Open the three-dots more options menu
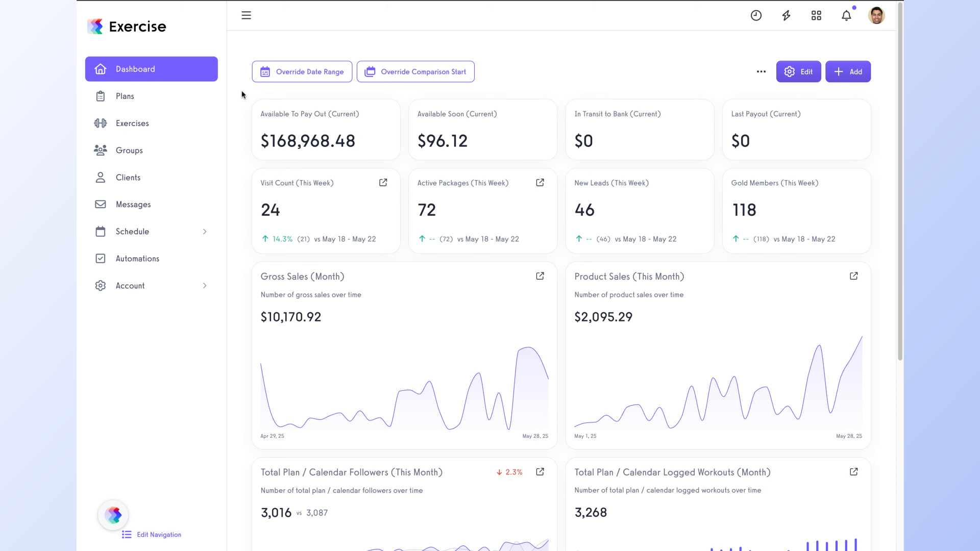This screenshot has width=980, height=551. [x=761, y=71]
